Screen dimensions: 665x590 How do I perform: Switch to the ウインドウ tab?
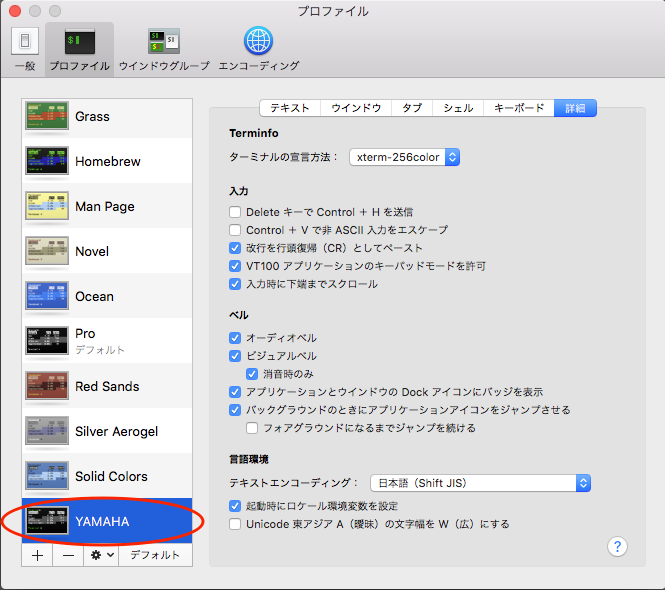pyautogui.click(x=356, y=108)
